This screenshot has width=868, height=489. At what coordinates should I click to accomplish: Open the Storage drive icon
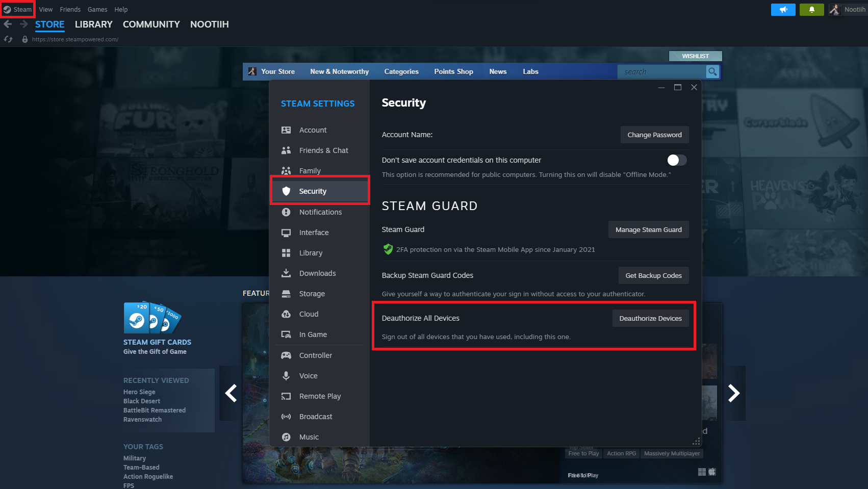click(286, 294)
